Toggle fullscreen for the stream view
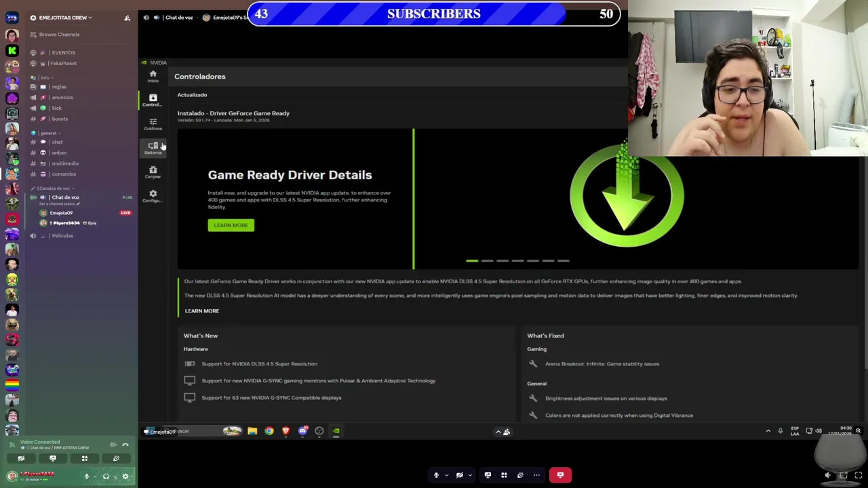This screenshot has width=868, height=488. [x=858, y=476]
